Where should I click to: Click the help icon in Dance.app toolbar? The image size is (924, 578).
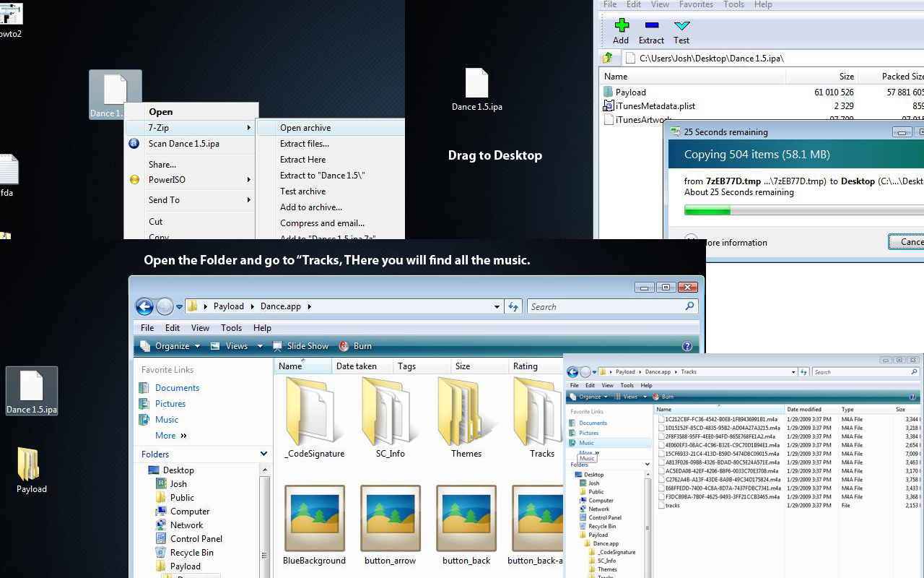(x=687, y=346)
